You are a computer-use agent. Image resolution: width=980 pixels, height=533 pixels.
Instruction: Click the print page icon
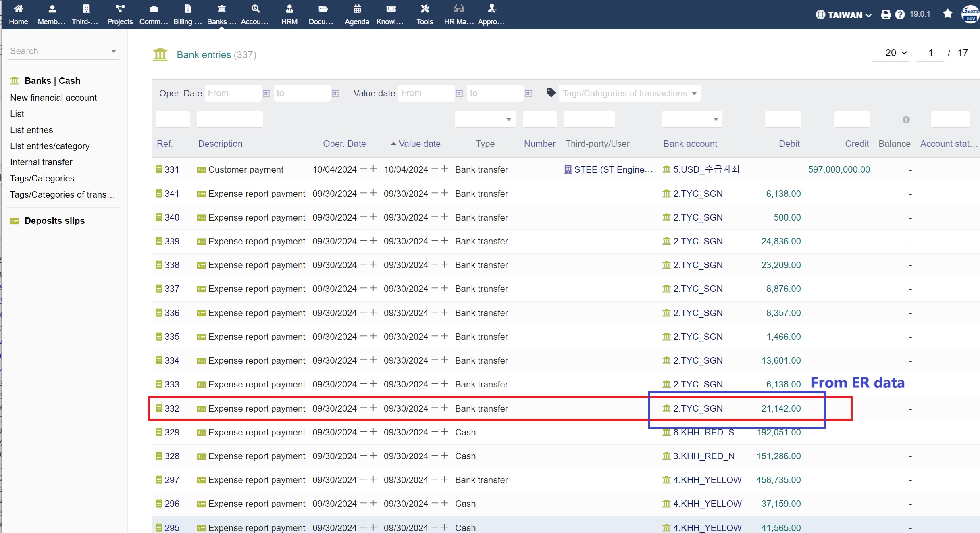[886, 15]
